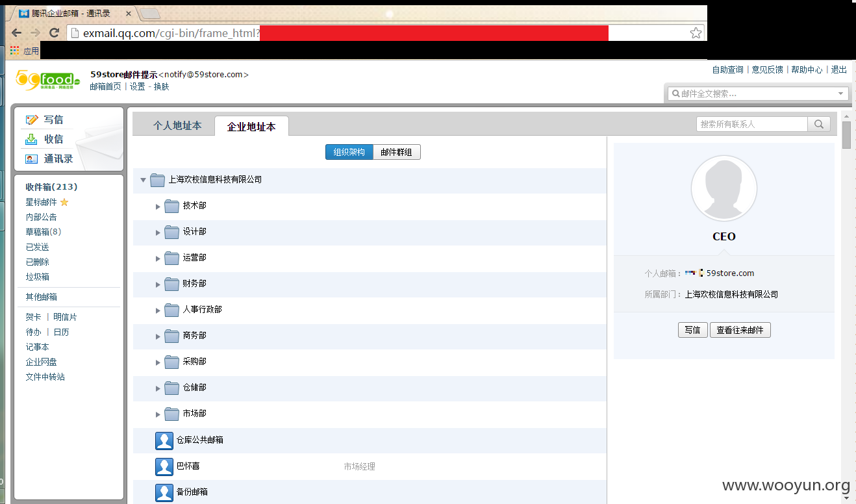This screenshot has width=856, height=504.
Task: Click the contacts card icon
Action: (x=32, y=158)
